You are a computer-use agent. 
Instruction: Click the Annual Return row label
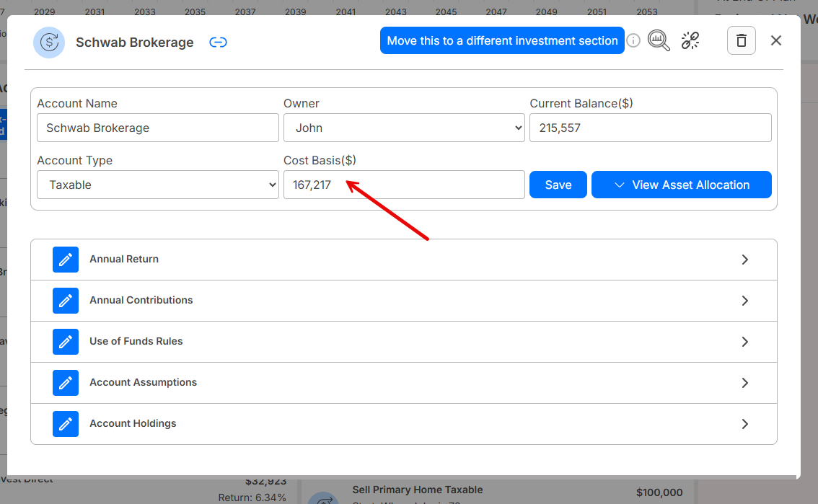(x=124, y=259)
